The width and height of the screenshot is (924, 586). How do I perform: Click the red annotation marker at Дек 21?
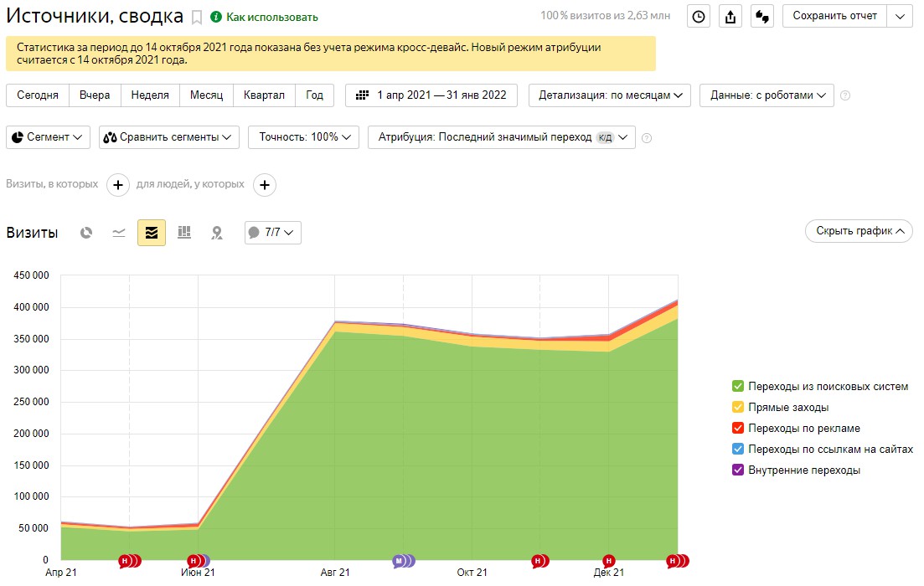pyautogui.click(x=609, y=561)
